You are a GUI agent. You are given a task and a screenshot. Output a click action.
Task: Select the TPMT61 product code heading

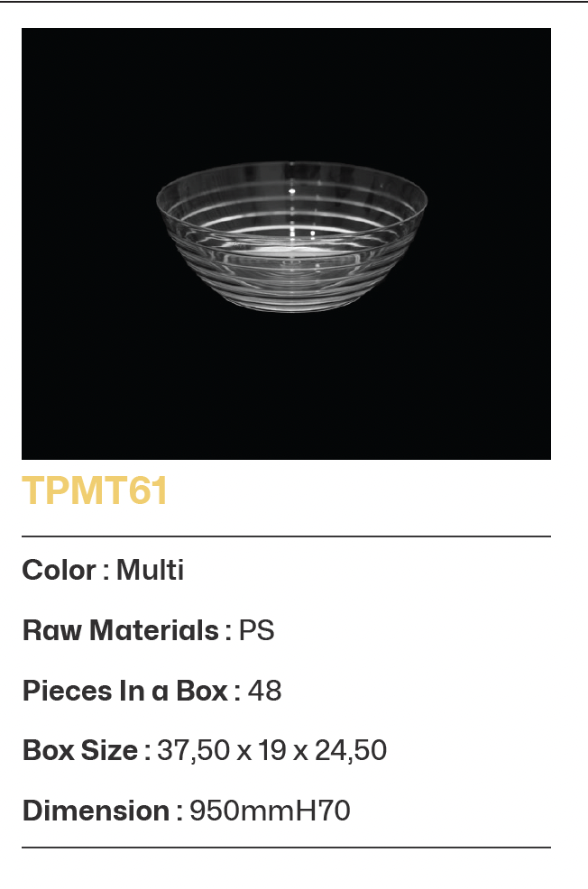[95, 491]
